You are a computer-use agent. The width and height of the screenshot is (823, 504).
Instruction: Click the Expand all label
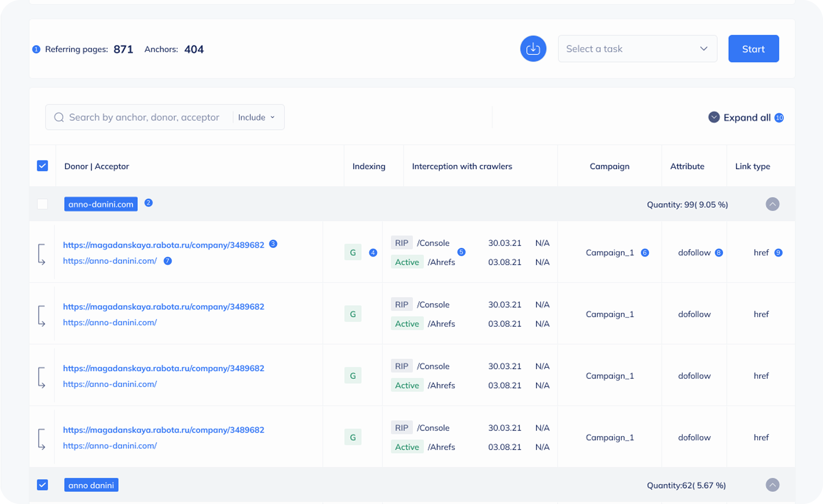coord(747,117)
